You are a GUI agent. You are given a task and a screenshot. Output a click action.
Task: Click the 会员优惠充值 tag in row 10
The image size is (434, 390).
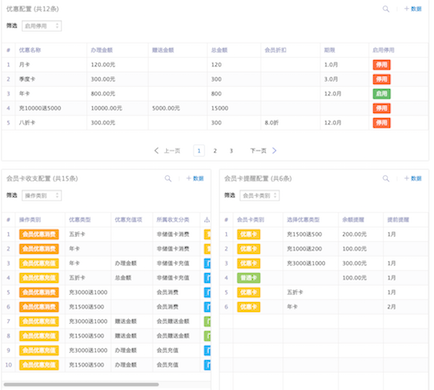click(x=39, y=365)
